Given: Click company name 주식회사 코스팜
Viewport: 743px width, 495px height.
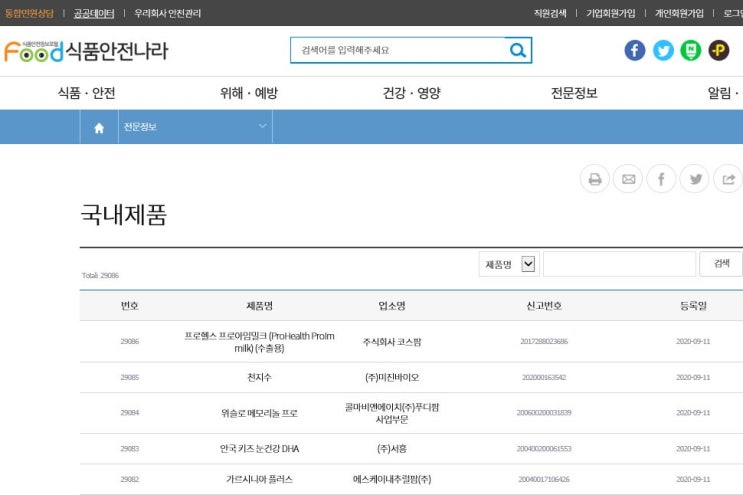Looking at the screenshot, I should pos(392,342).
